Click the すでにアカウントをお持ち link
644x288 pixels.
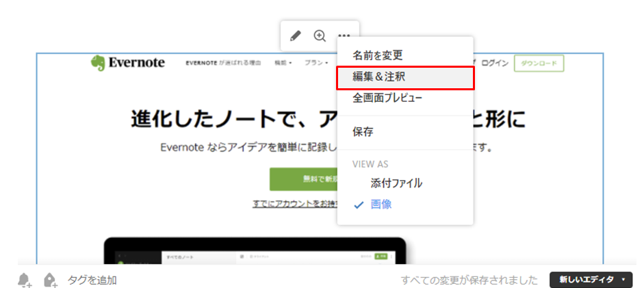point(295,204)
